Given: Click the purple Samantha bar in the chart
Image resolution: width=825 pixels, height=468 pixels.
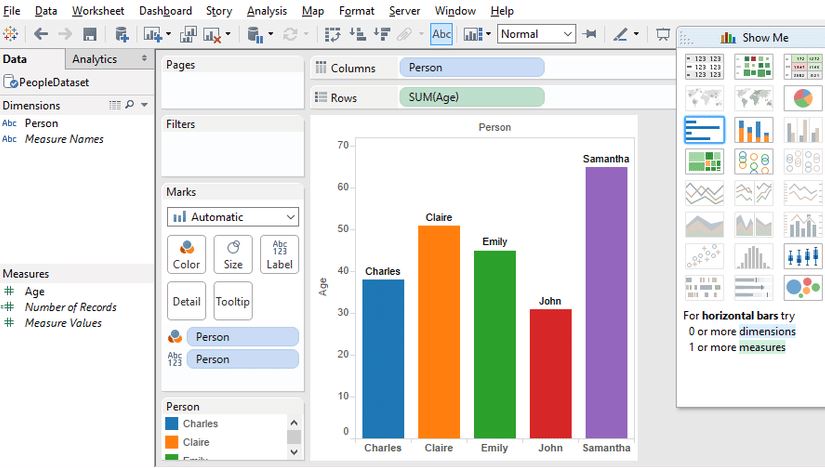Looking at the screenshot, I should (606, 302).
